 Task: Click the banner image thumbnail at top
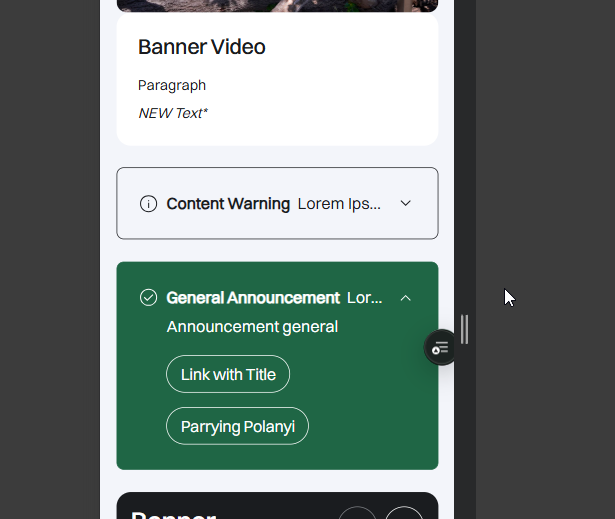(277, 5)
